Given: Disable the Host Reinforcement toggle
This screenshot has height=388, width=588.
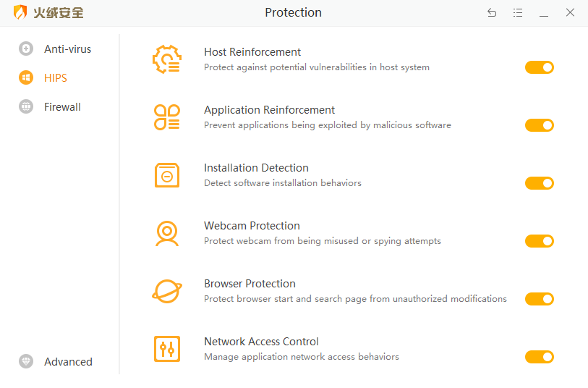Looking at the screenshot, I should (539, 67).
